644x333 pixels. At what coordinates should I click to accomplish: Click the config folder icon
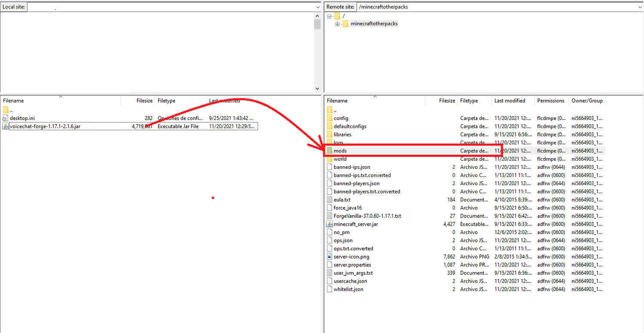coord(329,118)
